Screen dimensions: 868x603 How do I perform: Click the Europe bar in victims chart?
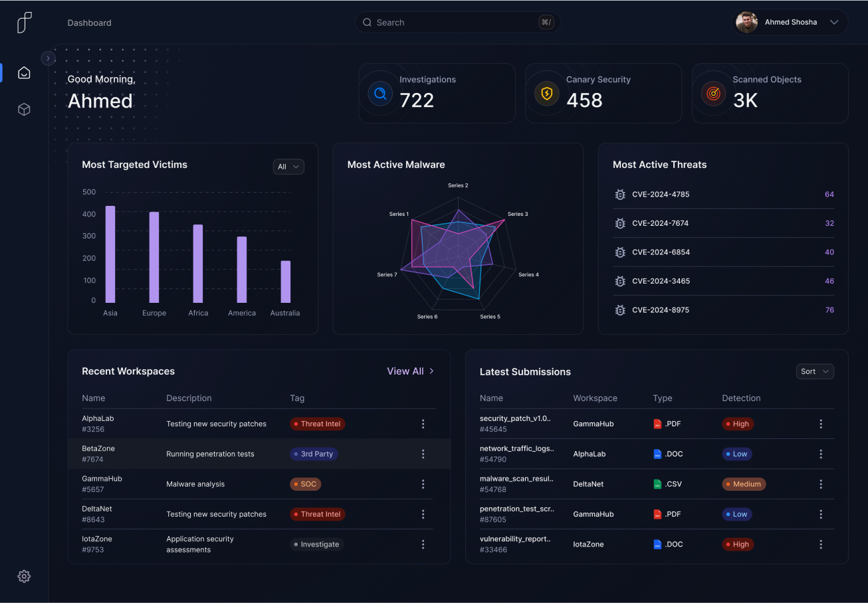point(154,258)
